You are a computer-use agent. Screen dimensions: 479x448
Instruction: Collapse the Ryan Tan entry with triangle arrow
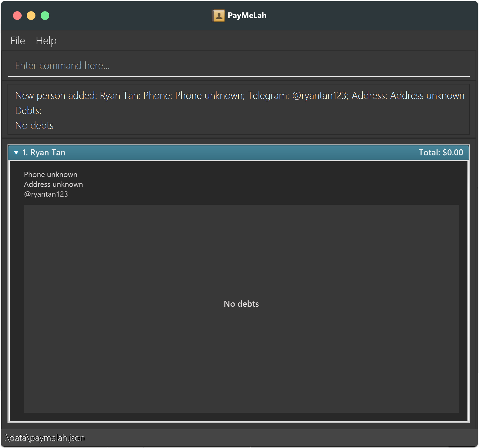click(x=16, y=153)
